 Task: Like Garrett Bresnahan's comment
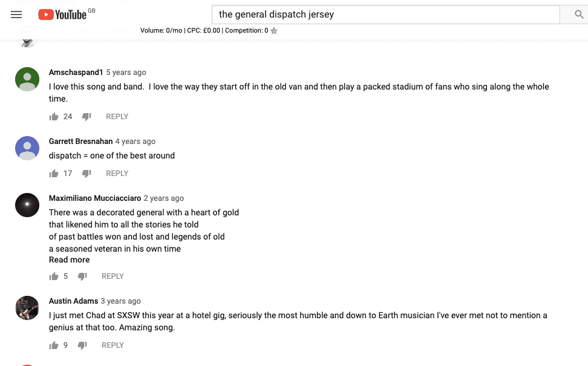pyautogui.click(x=54, y=174)
